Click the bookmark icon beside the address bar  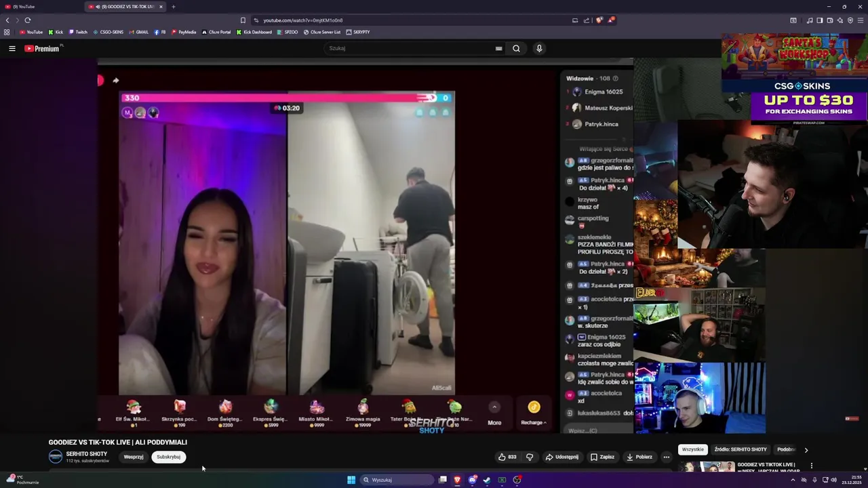[243, 20]
